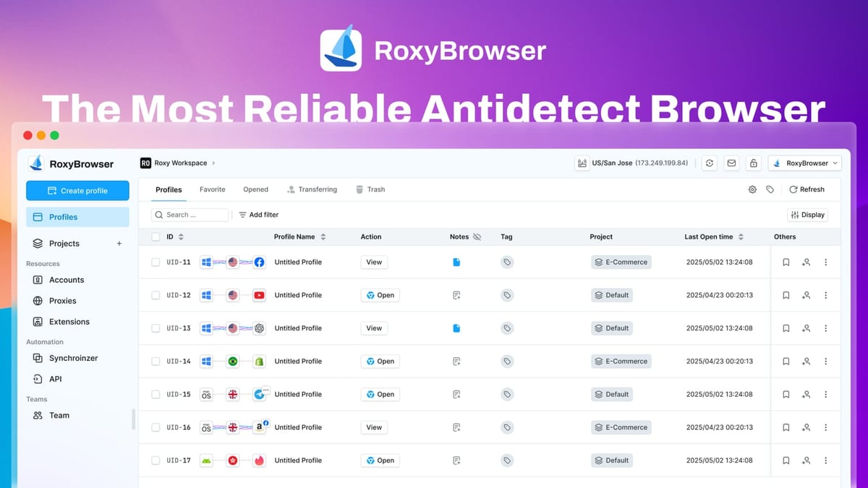Image resolution: width=868 pixels, height=488 pixels.
Task: Click Open button for UID-12
Action: pyautogui.click(x=380, y=295)
